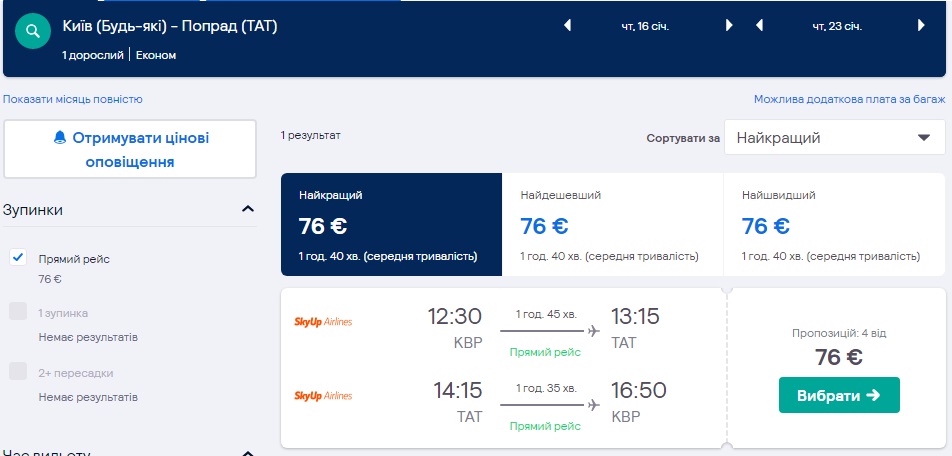Go to previous return date arrow
952x456 pixels.
(759, 26)
